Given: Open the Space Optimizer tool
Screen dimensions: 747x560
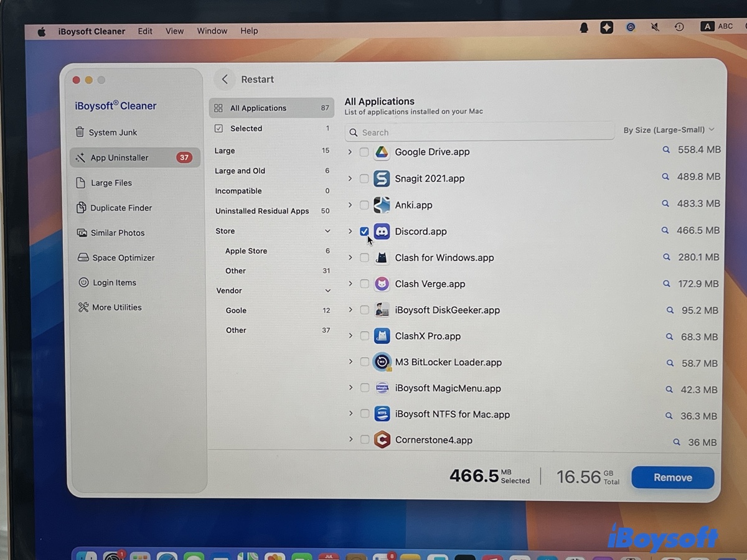Looking at the screenshot, I should tap(115, 258).
